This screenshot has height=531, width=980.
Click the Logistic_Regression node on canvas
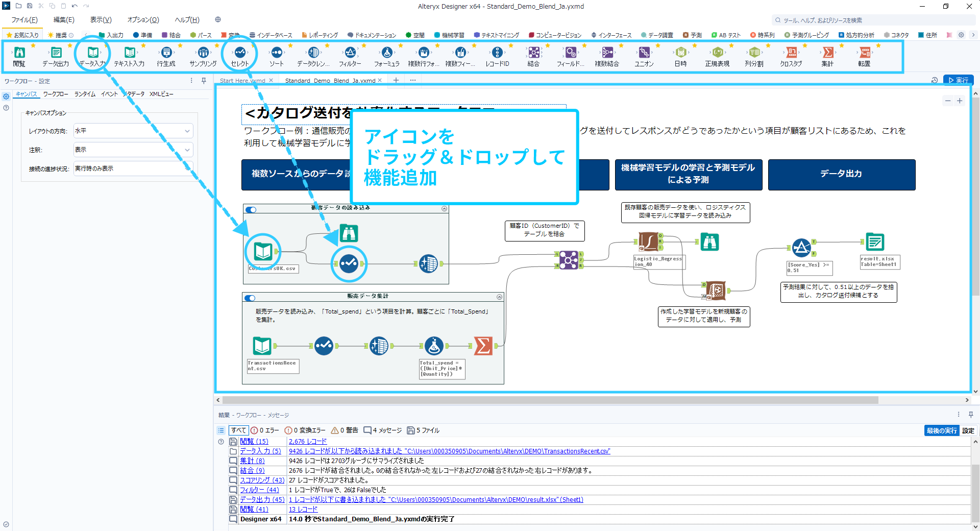(x=649, y=242)
